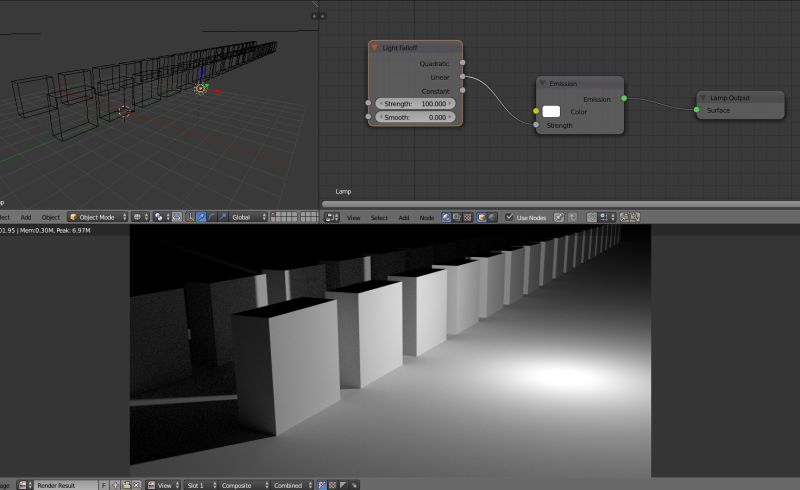
Task: Click the unlink image X icon
Action: coord(137,485)
